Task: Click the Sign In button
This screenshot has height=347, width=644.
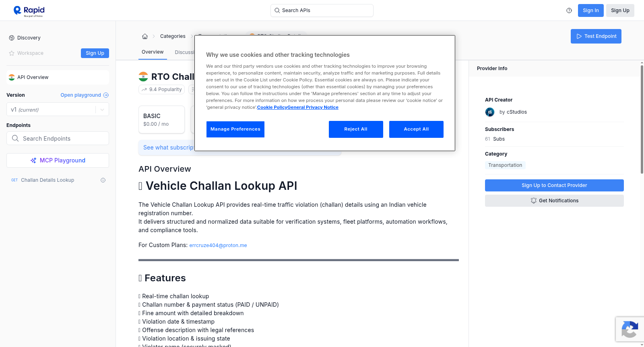Action: coord(590,10)
